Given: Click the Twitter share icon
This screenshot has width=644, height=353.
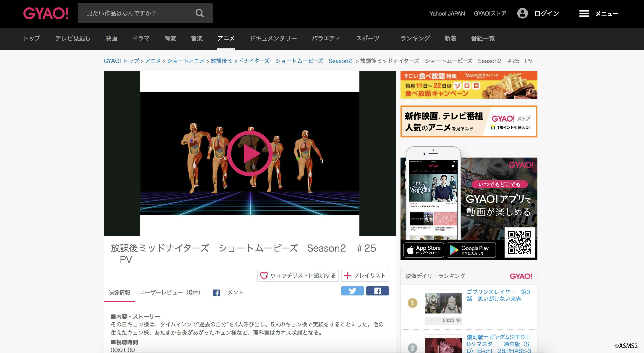Looking at the screenshot, I should [352, 291].
